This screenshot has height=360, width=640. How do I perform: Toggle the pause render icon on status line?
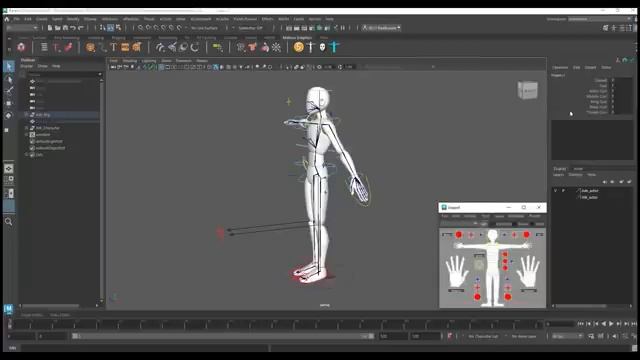pos(343,28)
